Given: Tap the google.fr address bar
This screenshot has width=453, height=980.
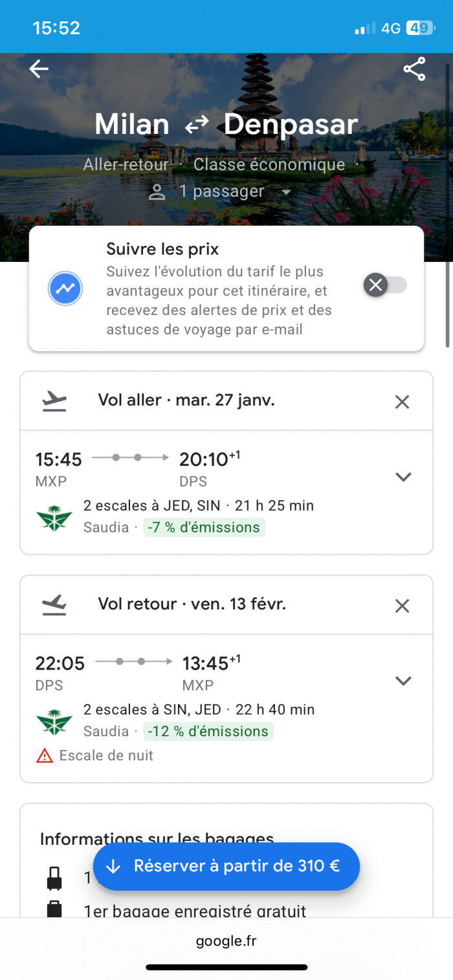Looking at the screenshot, I should click(x=226, y=941).
